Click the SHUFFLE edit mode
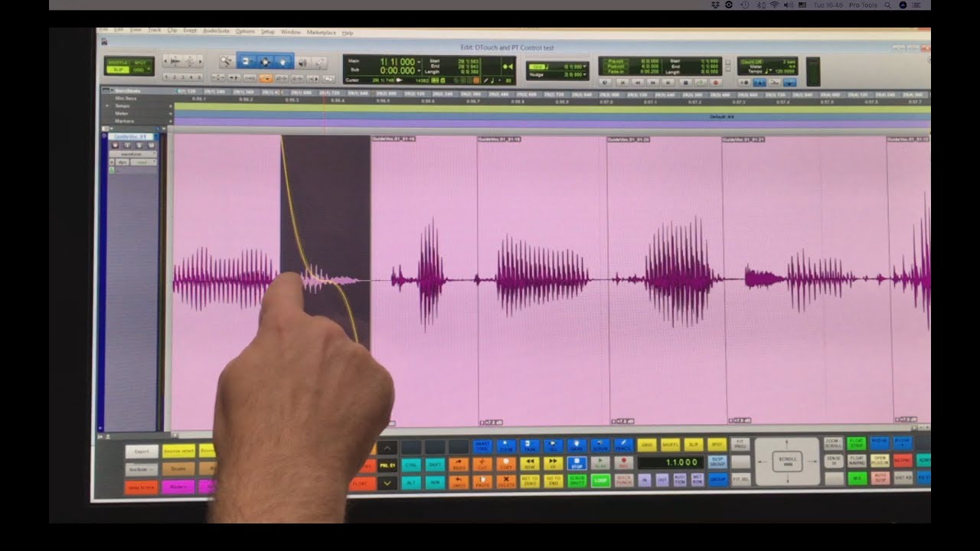 pos(118,62)
